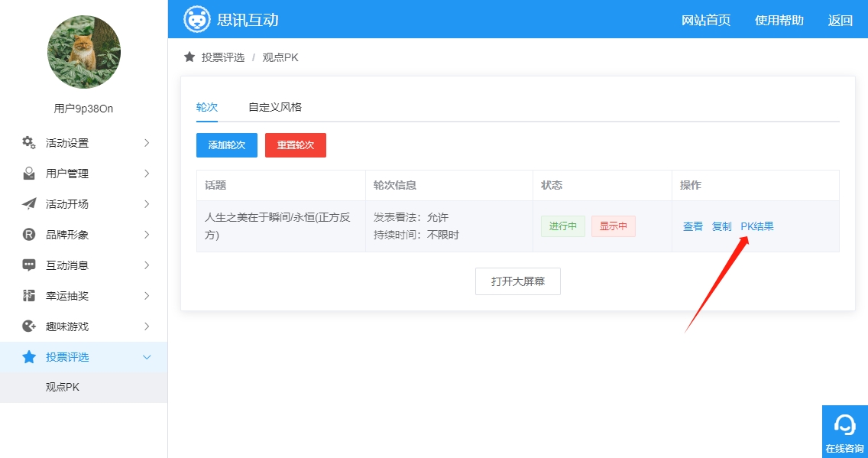868x458 pixels.
Task: Click 投票评选 breadcrumb link
Action: (223, 57)
